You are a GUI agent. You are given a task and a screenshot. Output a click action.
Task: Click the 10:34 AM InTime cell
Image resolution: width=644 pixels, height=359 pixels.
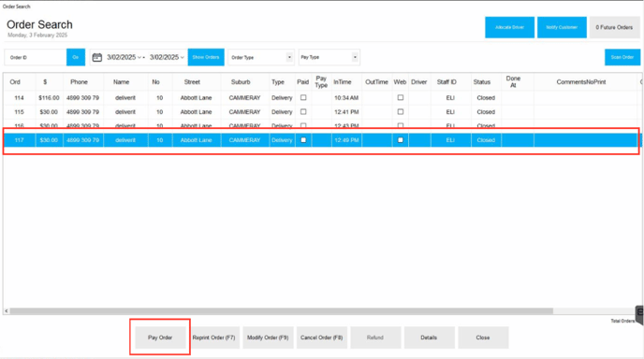pyautogui.click(x=346, y=97)
